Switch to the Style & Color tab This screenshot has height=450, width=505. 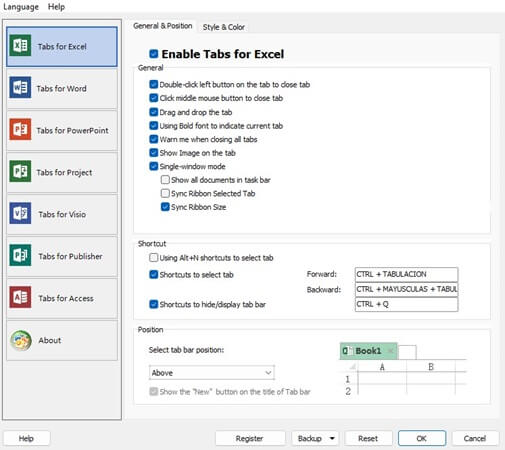[x=224, y=27]
